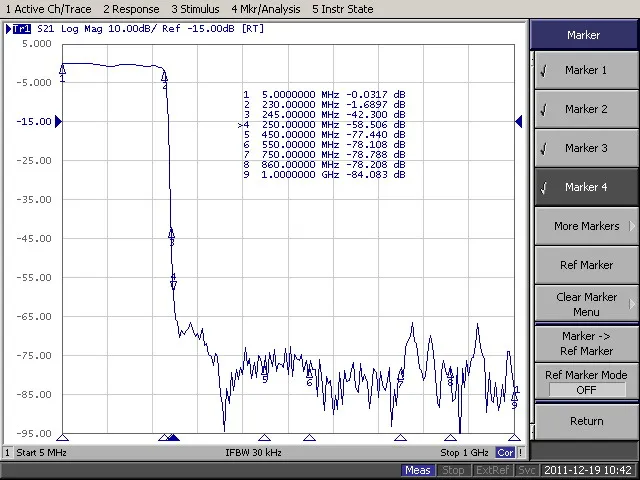Click the active marker 4 filled axis triangle
640x480 pixels.
pyautogui.click(x=174, y=438)
